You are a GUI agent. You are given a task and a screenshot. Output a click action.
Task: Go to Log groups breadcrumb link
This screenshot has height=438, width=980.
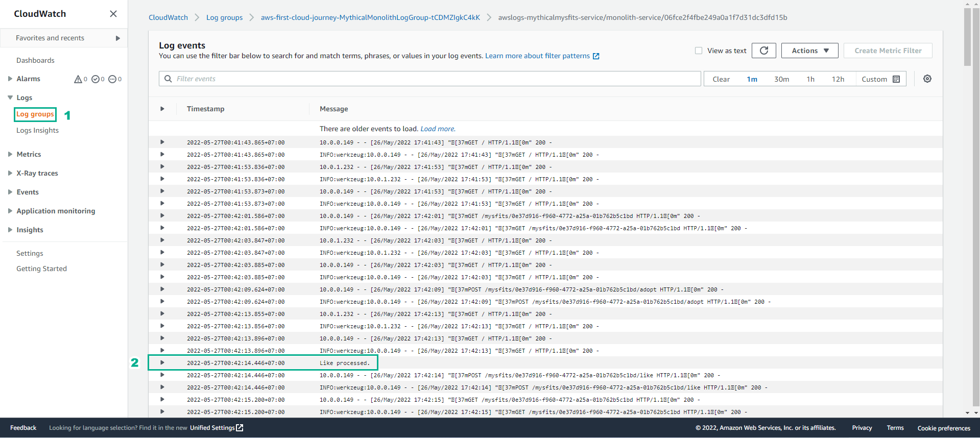click(x=224, y=17)
